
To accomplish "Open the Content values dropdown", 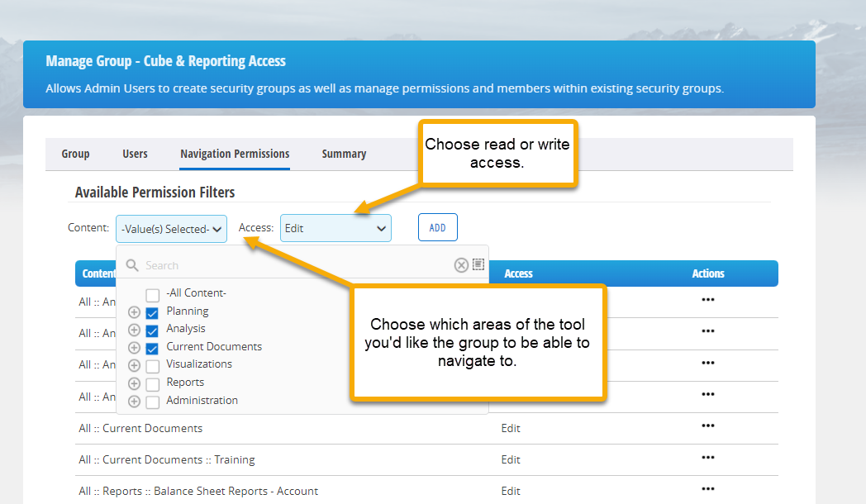I will (x=171, y=229).
